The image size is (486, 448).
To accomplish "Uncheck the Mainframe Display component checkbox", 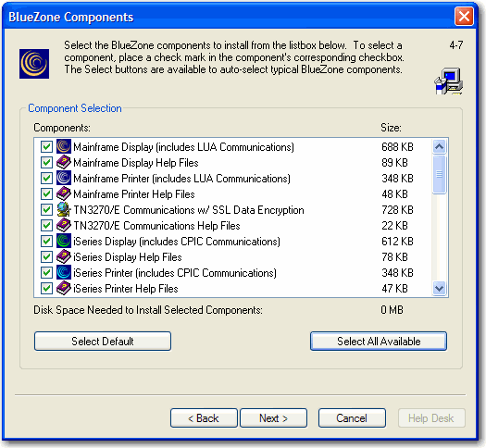I will (46, 147).
